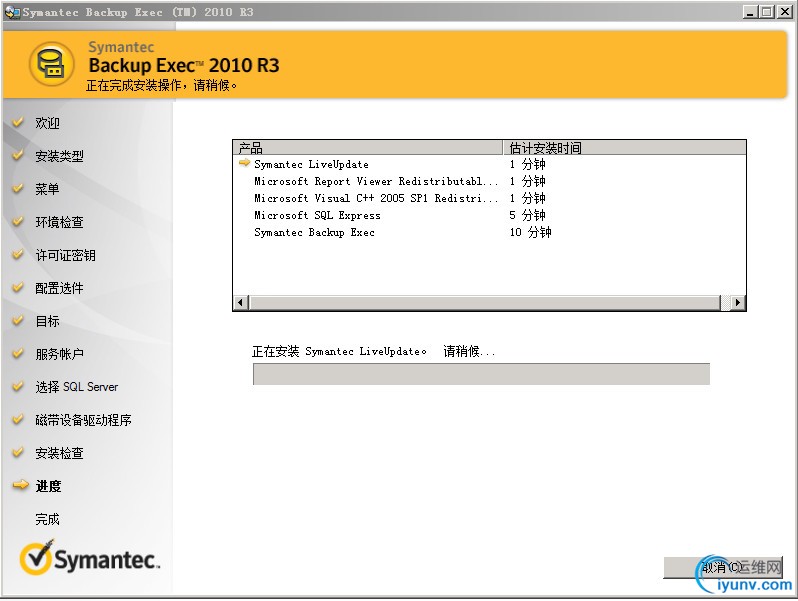Click the checkmark icon beside 选择 SQL Server

[x=18, y=386]
